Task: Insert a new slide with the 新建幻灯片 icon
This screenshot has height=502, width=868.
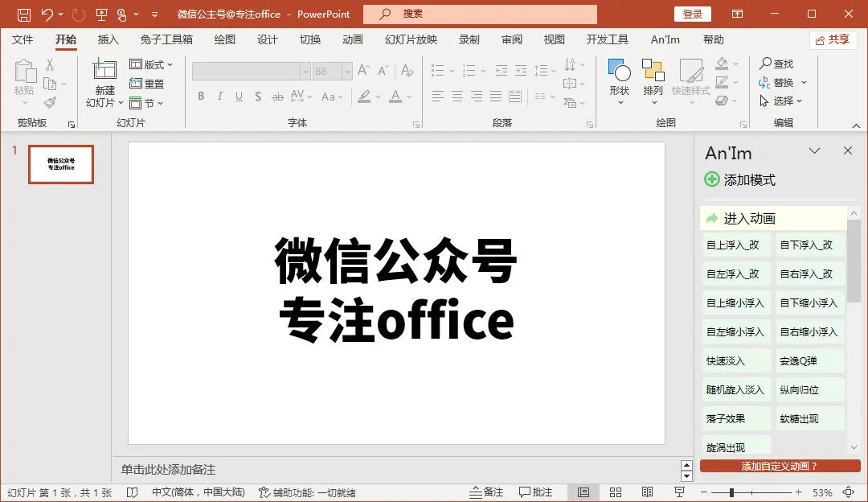Action: pos(104,70)
